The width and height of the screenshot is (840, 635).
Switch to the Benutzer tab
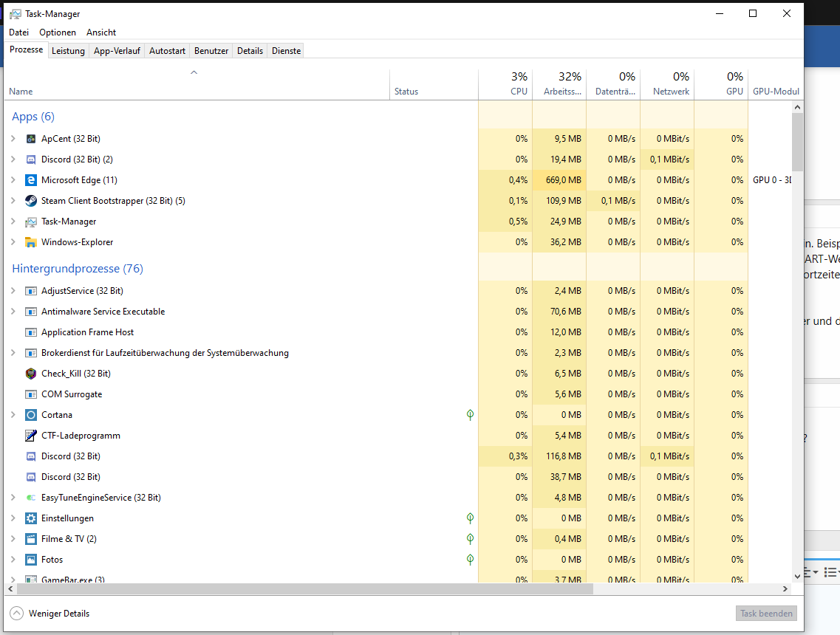click(x=211, y=51)
